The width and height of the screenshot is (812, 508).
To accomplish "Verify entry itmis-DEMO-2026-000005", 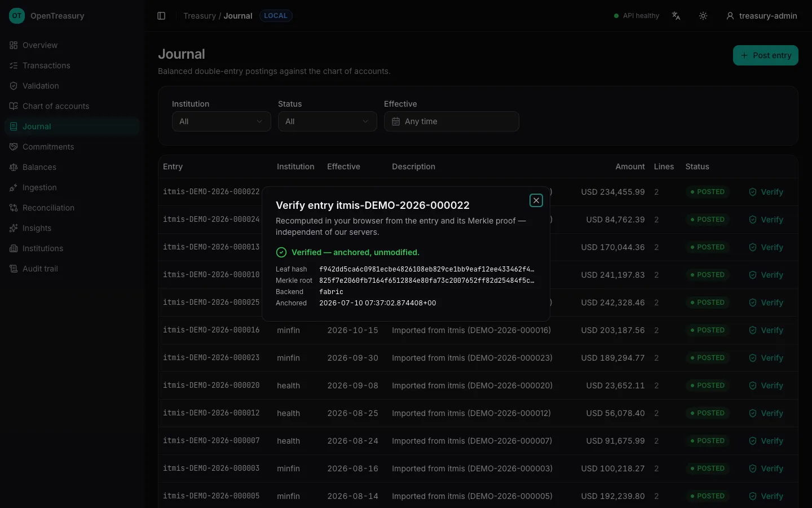I will [x=766, y=496].
